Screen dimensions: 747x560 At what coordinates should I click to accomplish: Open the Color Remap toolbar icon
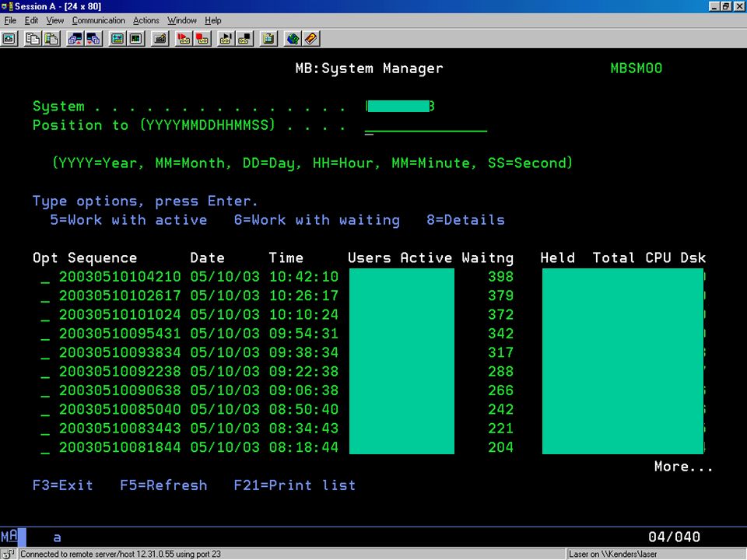[x=135, y=39]
